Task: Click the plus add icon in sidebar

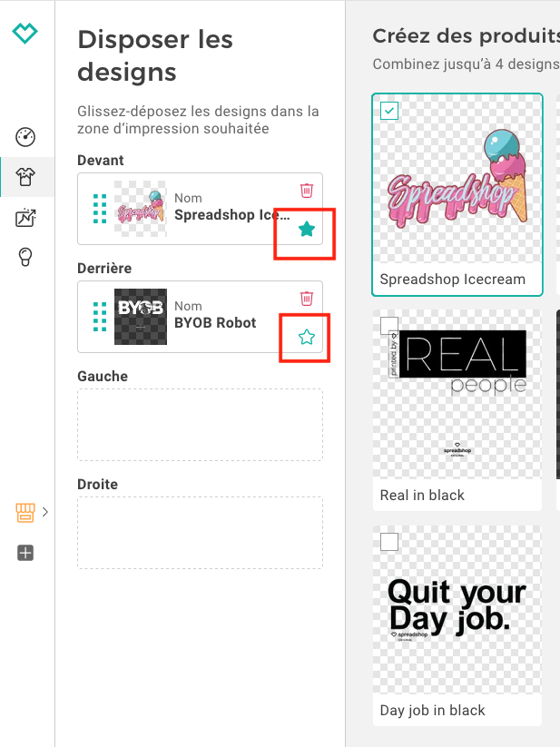Action: (x=25, y=553)
